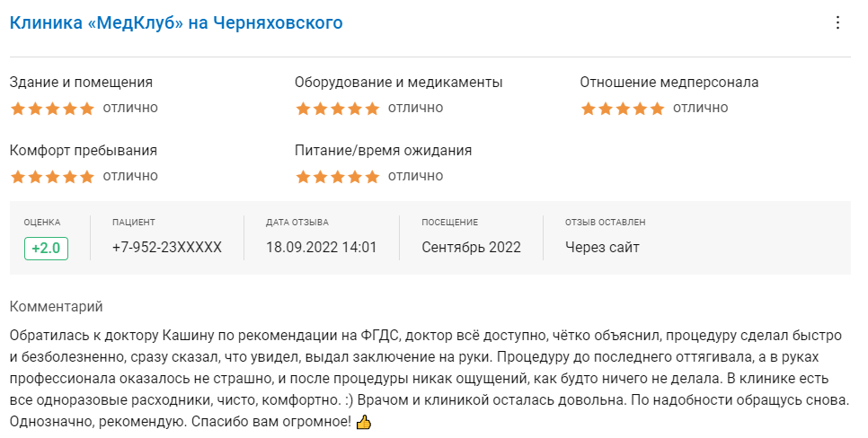868x438 pixels.
Task: Open the Клиника «МедКлуб» на Черняховского link
Action: tap(176, 22)
